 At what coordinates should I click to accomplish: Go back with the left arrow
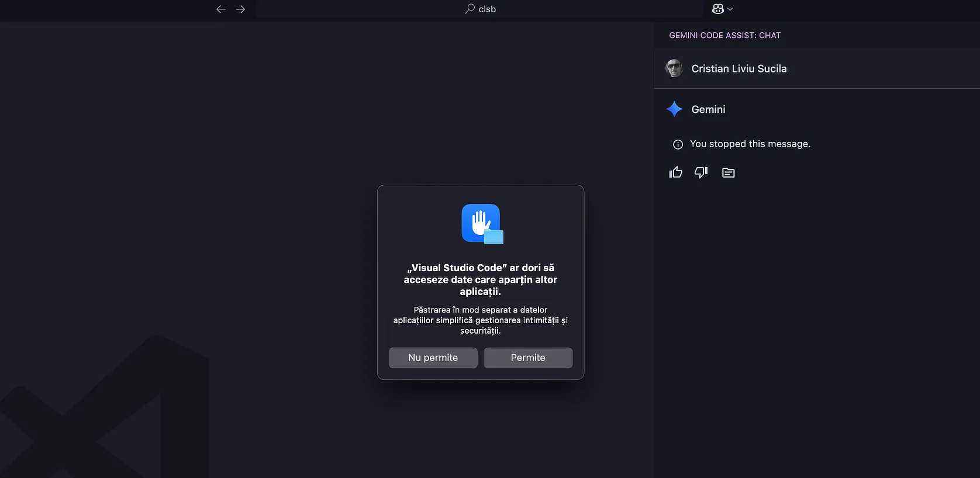(221, 9)
